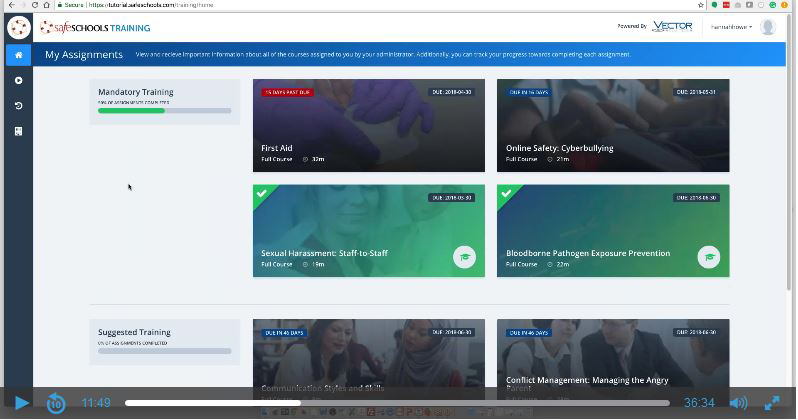Click the browser back arrow
Image resolution: width=798 pixels, height=420 pixels.
(11, 5)
